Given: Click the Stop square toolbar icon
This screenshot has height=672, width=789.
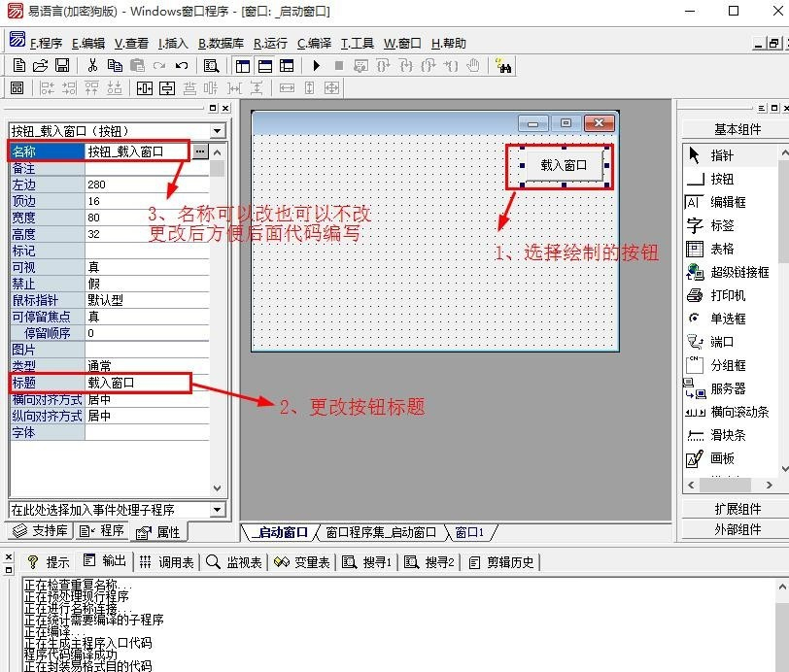Looking at the screenshot, I should (x=339, y=65).
